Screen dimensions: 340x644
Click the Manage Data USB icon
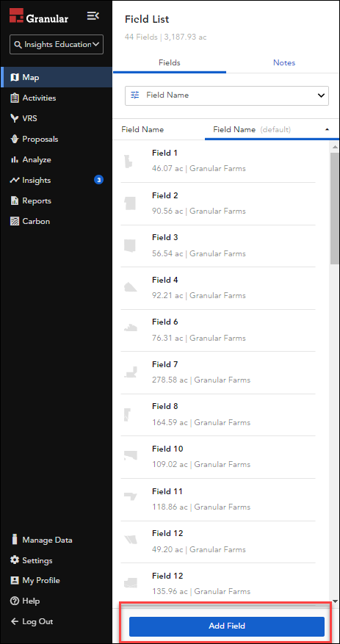pyautogui.click(x=15, y=540)
